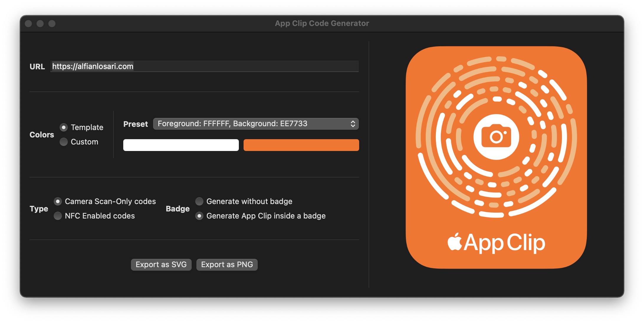Click the App Clip text on the badge
The height and width of the screenshot is (322, 644).
505,243
